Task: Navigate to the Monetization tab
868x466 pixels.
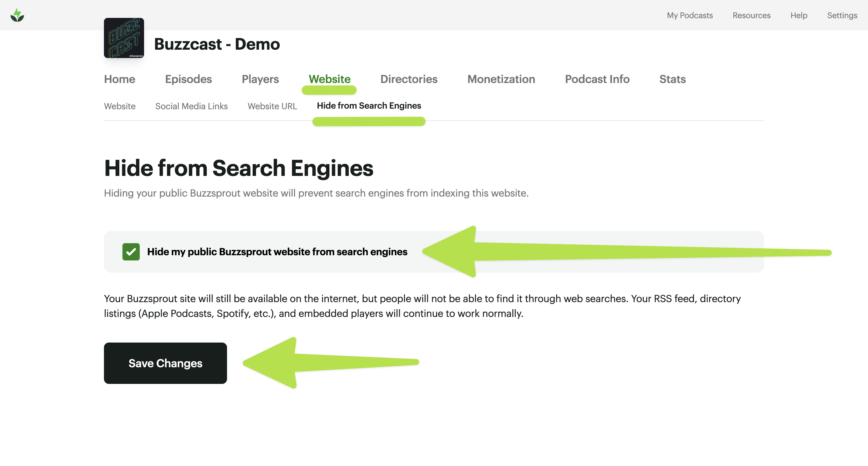Action: pyautogui.click(x=501, y=79)
